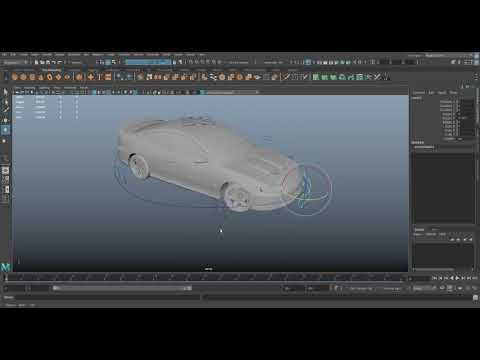This screenshot has height=360, width=480.
Task: Click the persp camera label in viewport
Action: (208, 269)
